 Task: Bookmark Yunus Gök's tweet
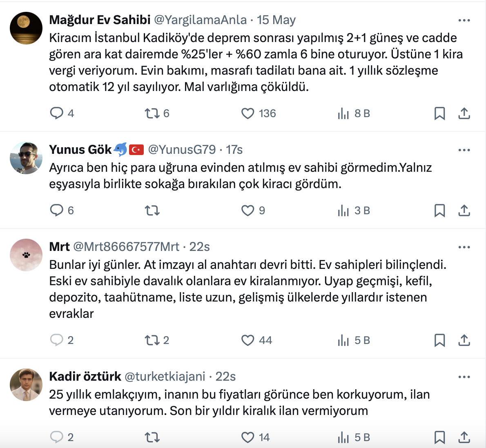click(439, 210)
